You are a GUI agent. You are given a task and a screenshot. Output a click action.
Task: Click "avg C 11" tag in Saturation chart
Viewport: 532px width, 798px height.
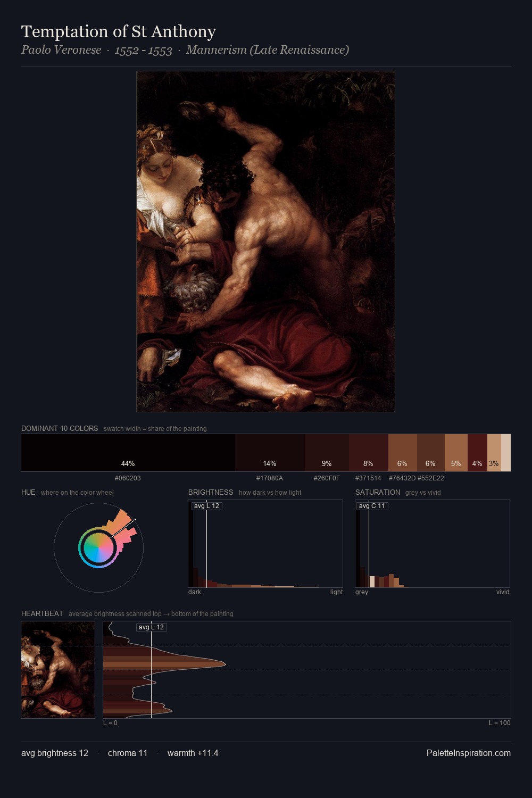[x=372, y=506]
